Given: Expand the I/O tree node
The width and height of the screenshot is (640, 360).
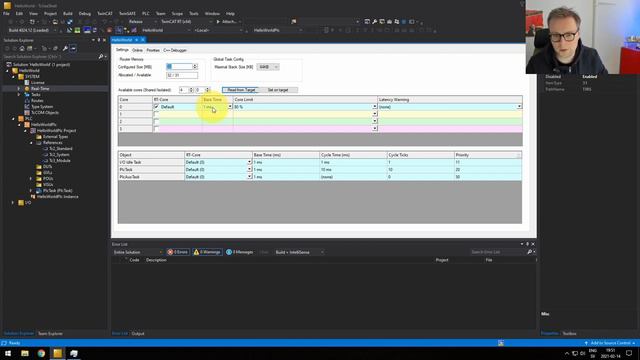Looking at the screenshot, I should coord(13,203).
